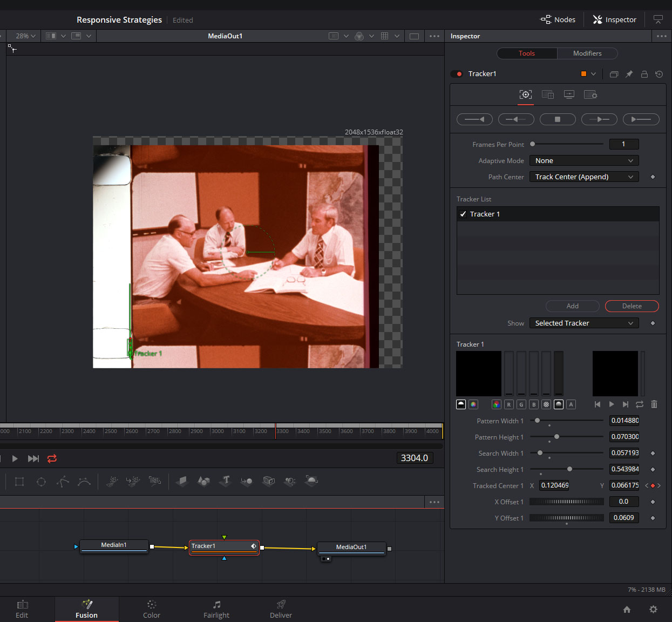The width and height of the screenshot is (672, 622).
Task: Select the MediaIn1 node
Action: 114,546
